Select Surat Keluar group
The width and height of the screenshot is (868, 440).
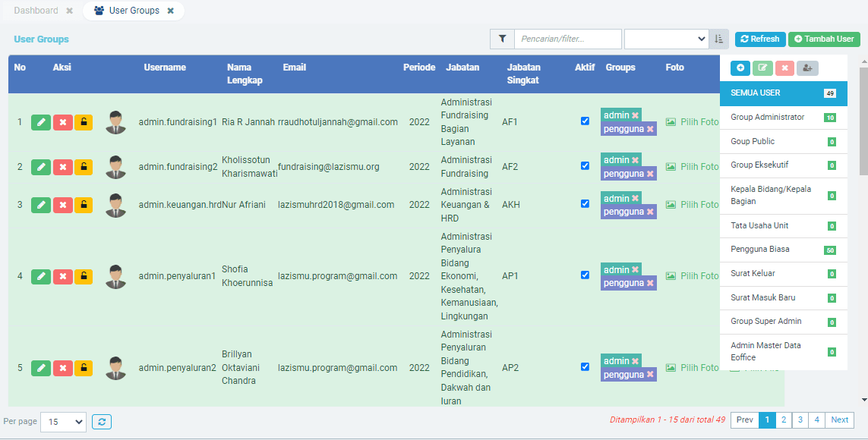coord(783,274)
